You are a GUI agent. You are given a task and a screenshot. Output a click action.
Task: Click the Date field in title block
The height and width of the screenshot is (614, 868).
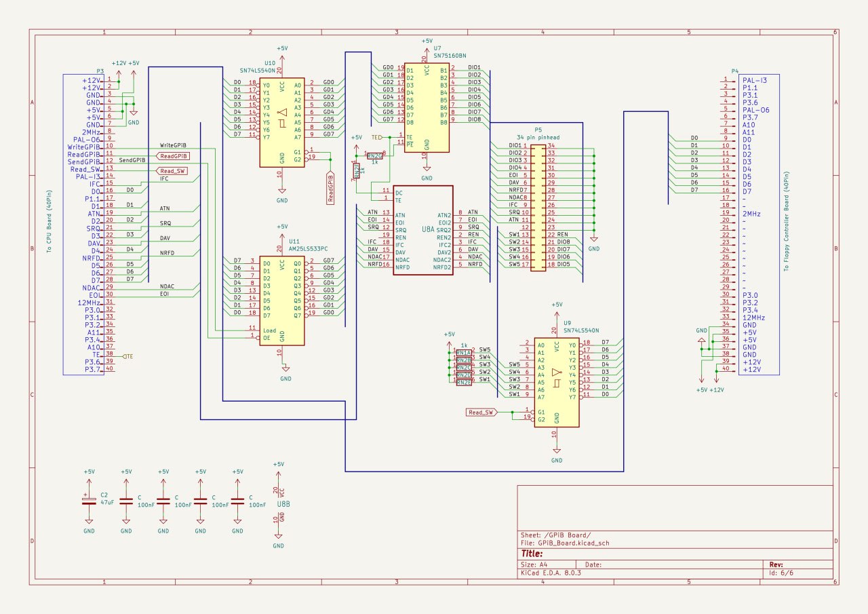pyautogui.click(x=593, y=564)
